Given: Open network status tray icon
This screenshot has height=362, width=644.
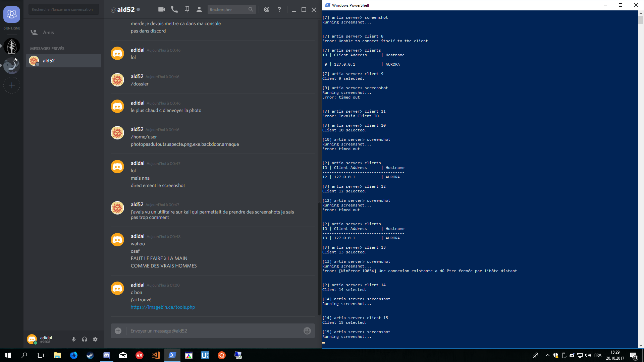Looking at the screenshot, I should [x=580, y=355].
